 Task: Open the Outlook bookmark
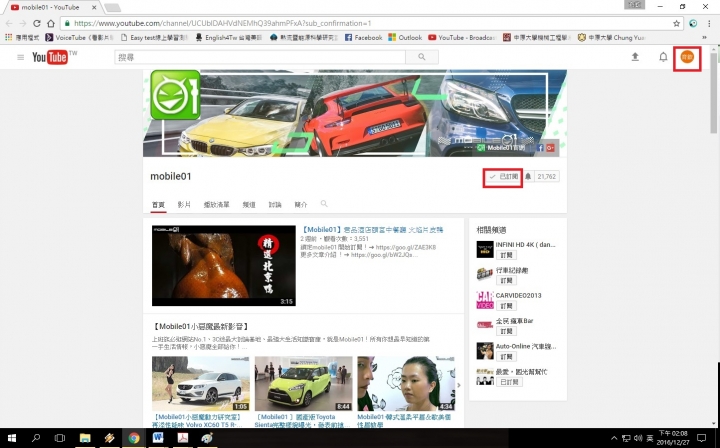(405, 38)
